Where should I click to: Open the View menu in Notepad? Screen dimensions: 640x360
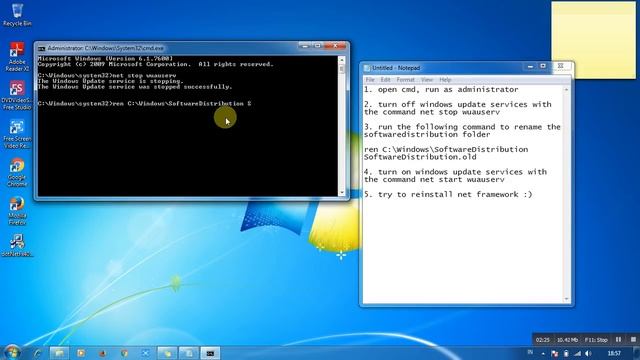[x=427, y=80]
